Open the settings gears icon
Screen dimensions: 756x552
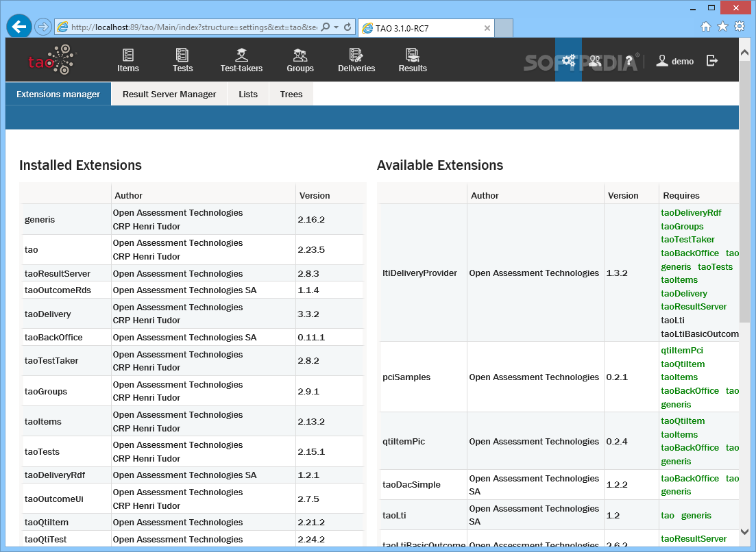[x=568, y=60]
